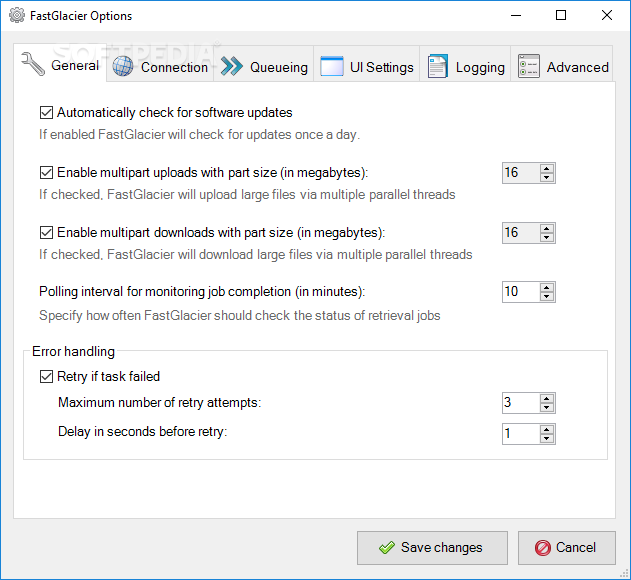This screenshot has height=580, width=631.
Task: Increase polling interval minutes
Action: (546, 287)
